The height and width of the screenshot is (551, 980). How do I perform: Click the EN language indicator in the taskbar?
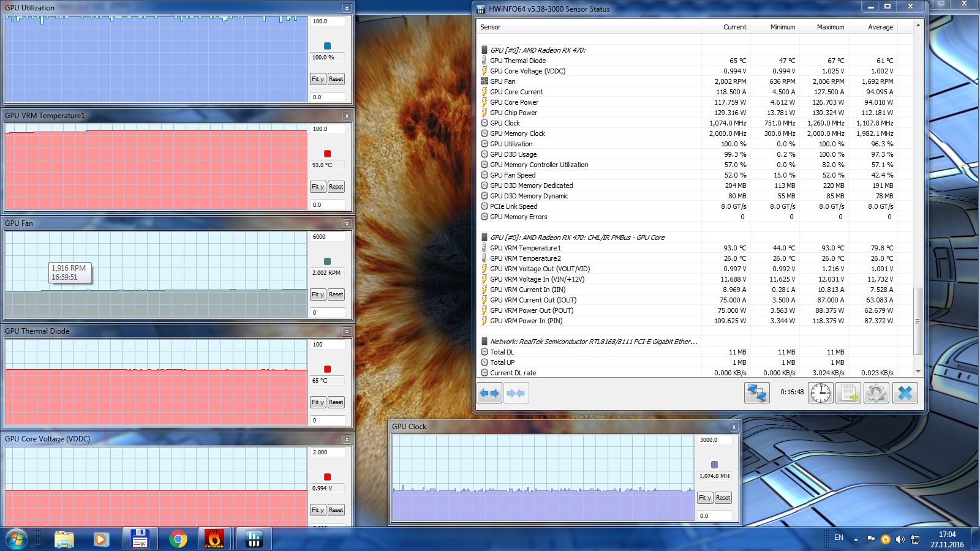(839, 538)
